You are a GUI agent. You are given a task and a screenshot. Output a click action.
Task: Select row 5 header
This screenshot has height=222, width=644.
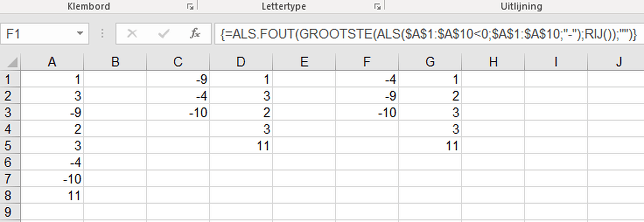click(8, 146)
